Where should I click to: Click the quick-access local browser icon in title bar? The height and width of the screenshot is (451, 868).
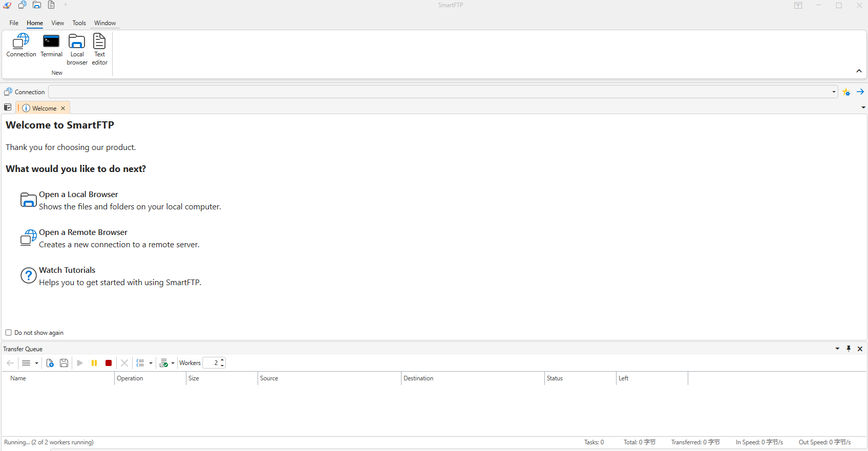click(x=37, y=5)
